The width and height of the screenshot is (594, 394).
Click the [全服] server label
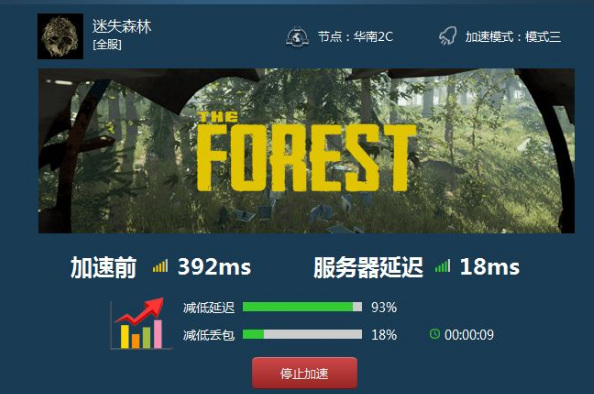[x=107, y=44]
